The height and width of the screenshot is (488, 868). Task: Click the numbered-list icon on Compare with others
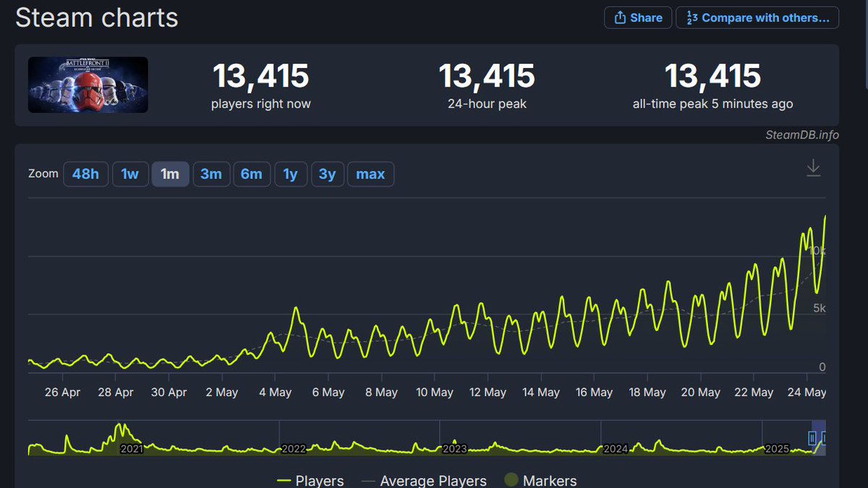692,17
